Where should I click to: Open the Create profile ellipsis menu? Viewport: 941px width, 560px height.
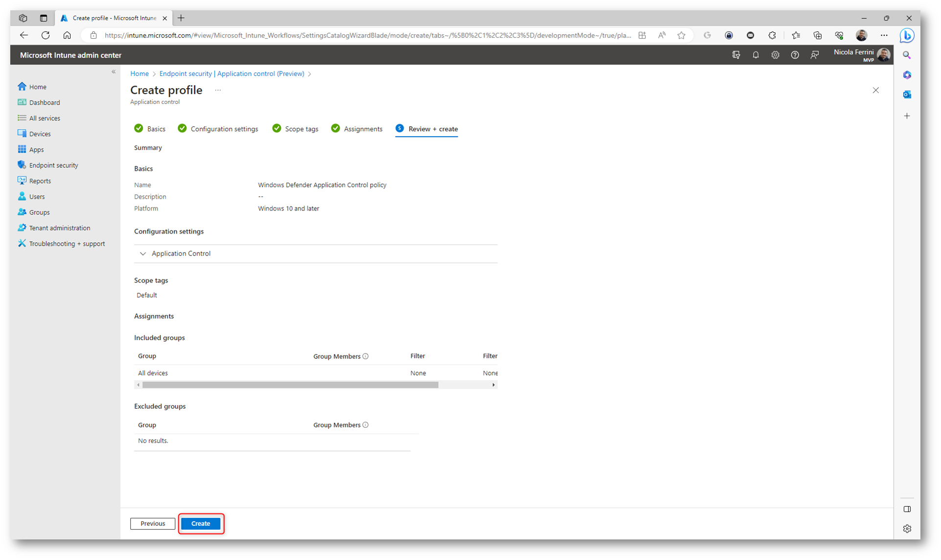(218, 90)
